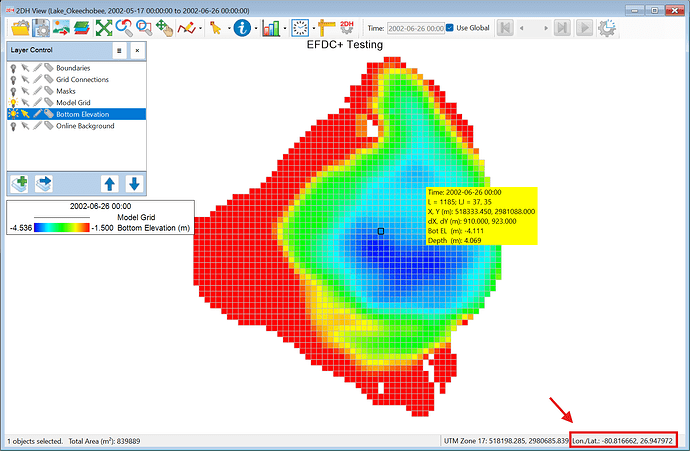Click the clock time display icon

(x=300, y=28)
